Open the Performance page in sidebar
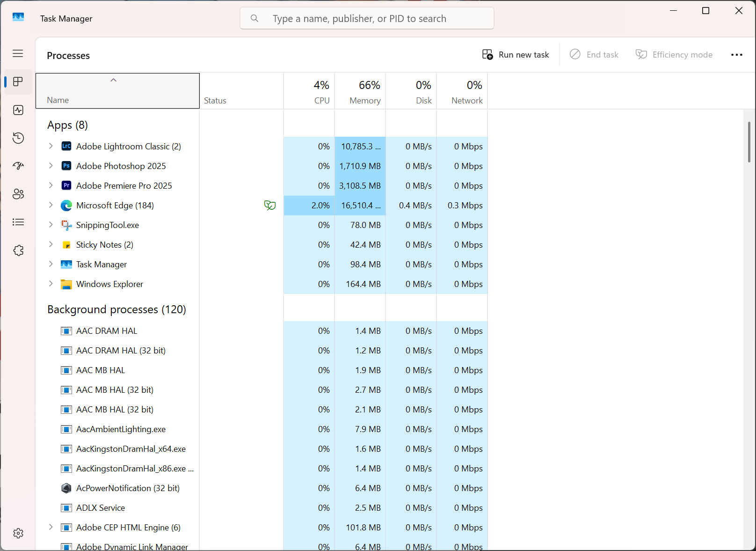Viewport: 756px width, 551px height. click(18, 110)
